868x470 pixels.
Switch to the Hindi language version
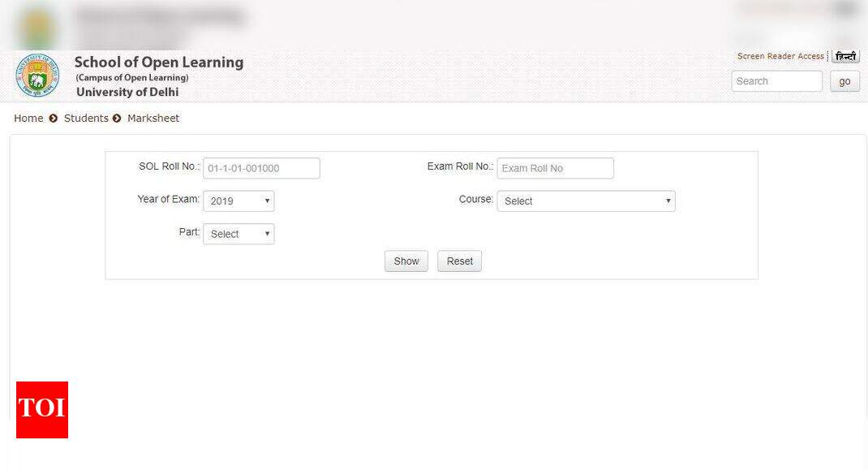point(845,56)
